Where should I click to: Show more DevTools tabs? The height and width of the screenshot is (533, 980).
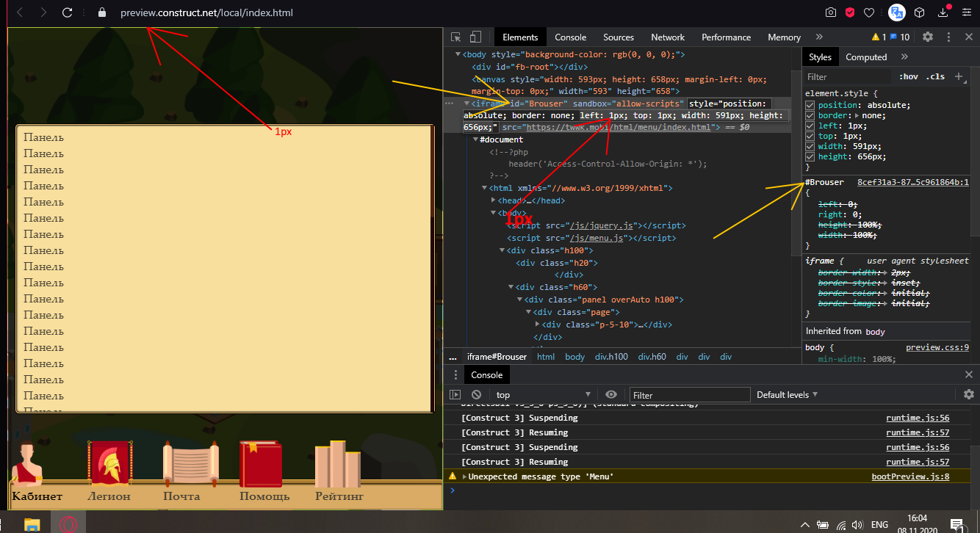point(819,37)
